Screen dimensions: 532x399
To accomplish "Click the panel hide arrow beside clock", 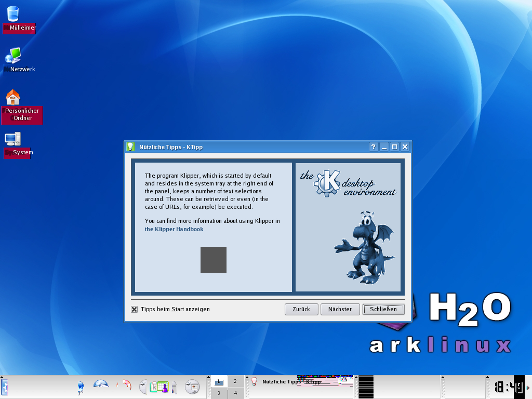I will (529, 387).
